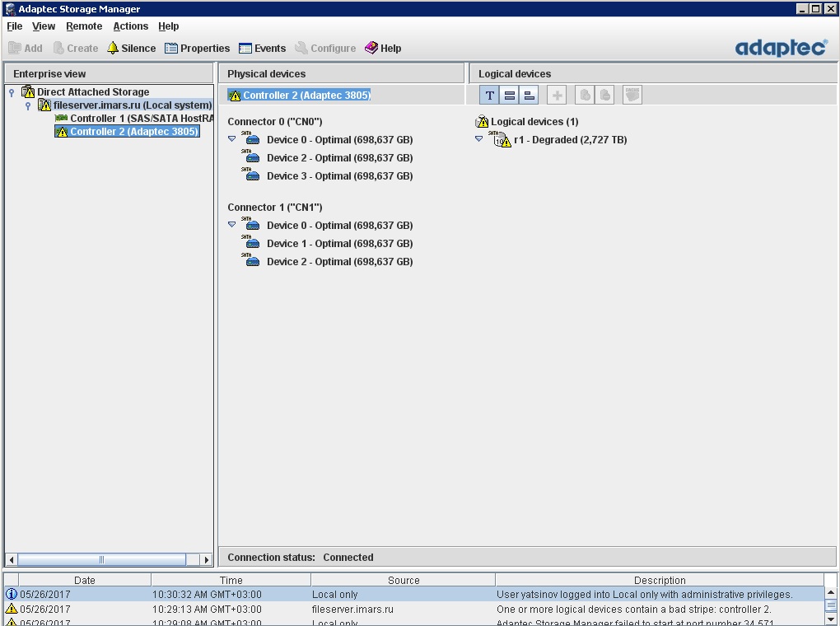840x626 pixels.
Task: Select 'Device 2 - Optimal' under Connector 0
Action: click(339, 157)
